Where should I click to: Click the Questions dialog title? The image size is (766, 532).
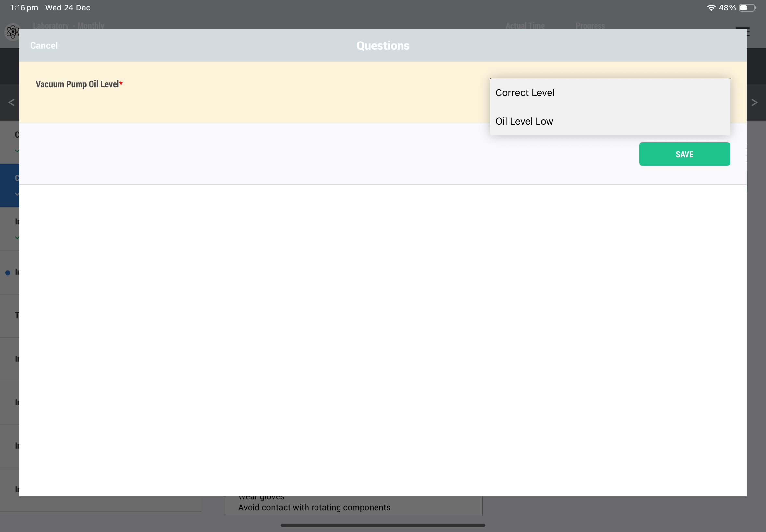coord(382,46)
